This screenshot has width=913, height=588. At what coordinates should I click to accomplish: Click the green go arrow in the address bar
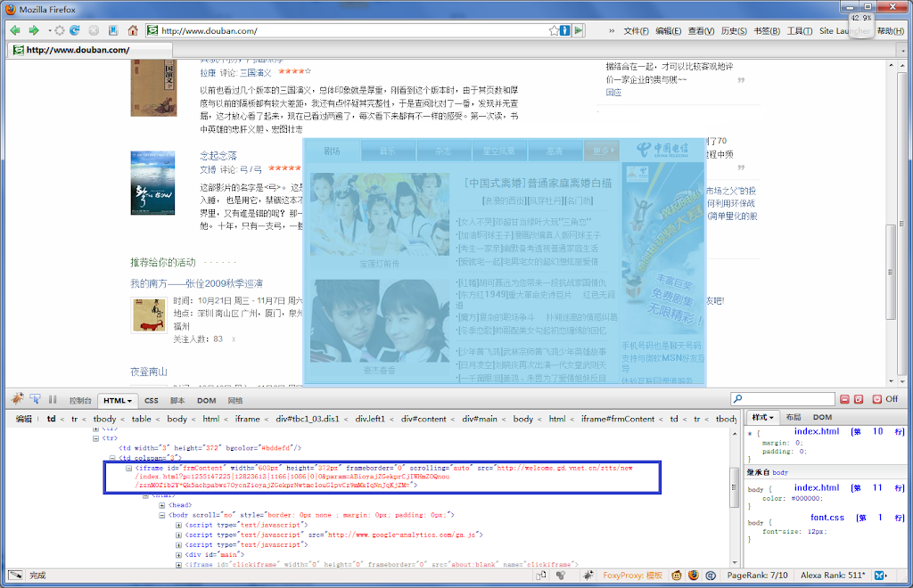(x=579, y=30)
